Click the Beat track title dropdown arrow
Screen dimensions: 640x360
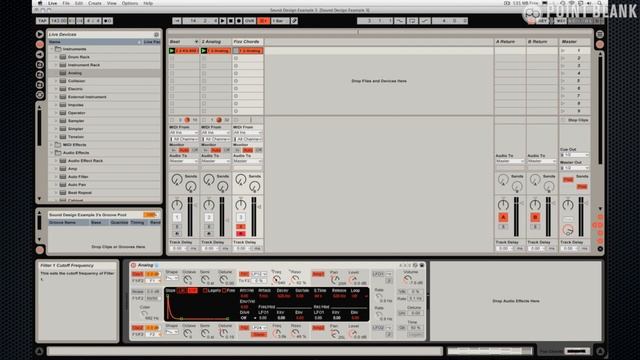click(196, 42)
